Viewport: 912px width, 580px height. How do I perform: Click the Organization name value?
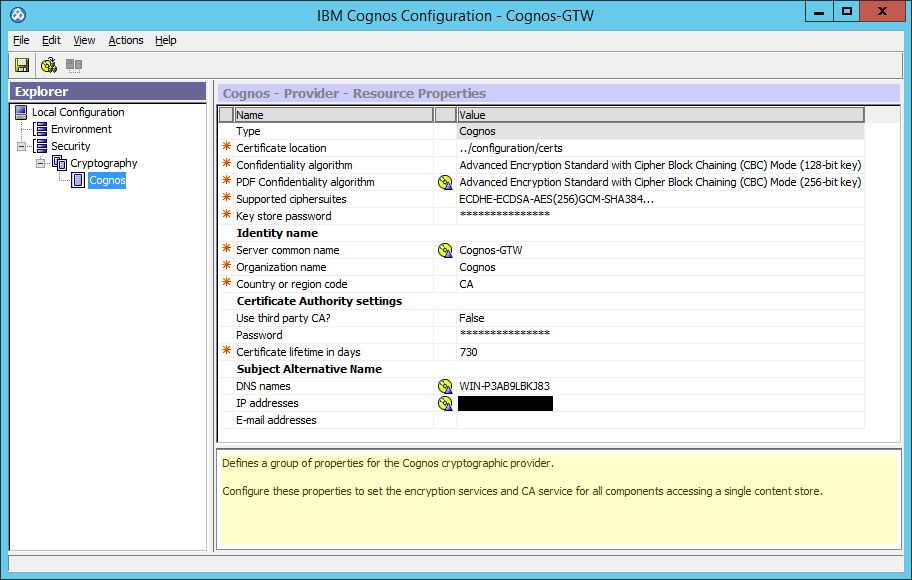click(x=661, y=267)
